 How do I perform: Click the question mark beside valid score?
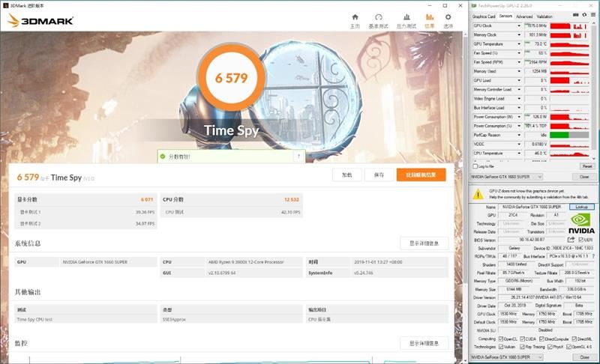click(298, 157)
